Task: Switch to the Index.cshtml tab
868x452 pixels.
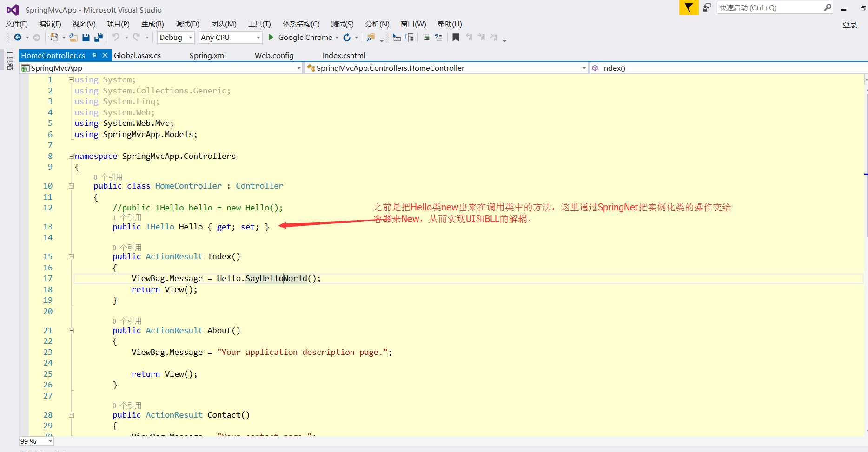Action: pyautogui.click(x=344, y=55)
